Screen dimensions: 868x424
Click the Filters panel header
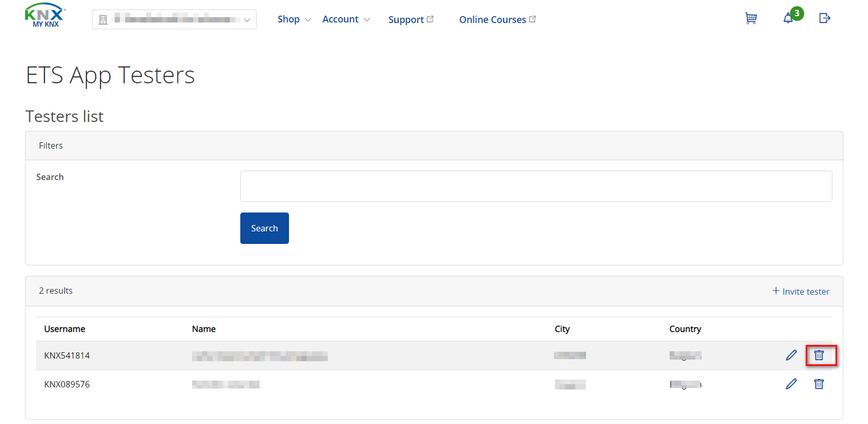[434, 146]
